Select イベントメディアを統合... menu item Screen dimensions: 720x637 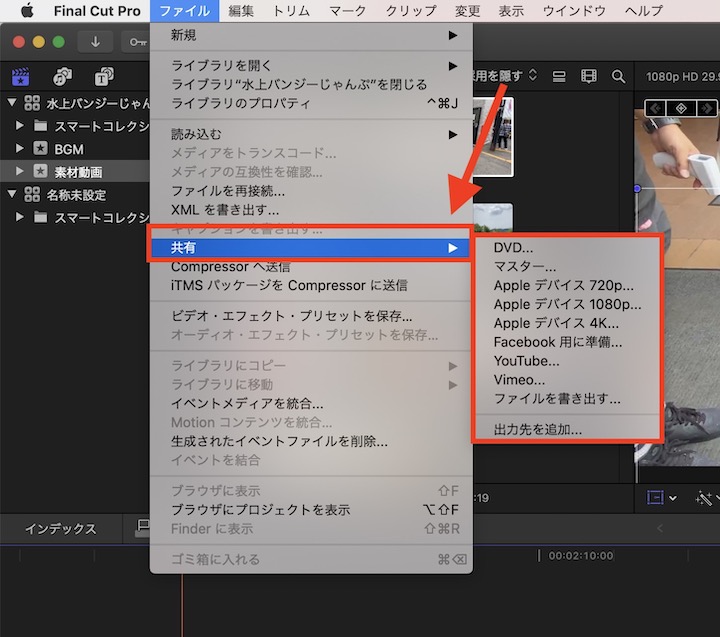pos(311,404)
